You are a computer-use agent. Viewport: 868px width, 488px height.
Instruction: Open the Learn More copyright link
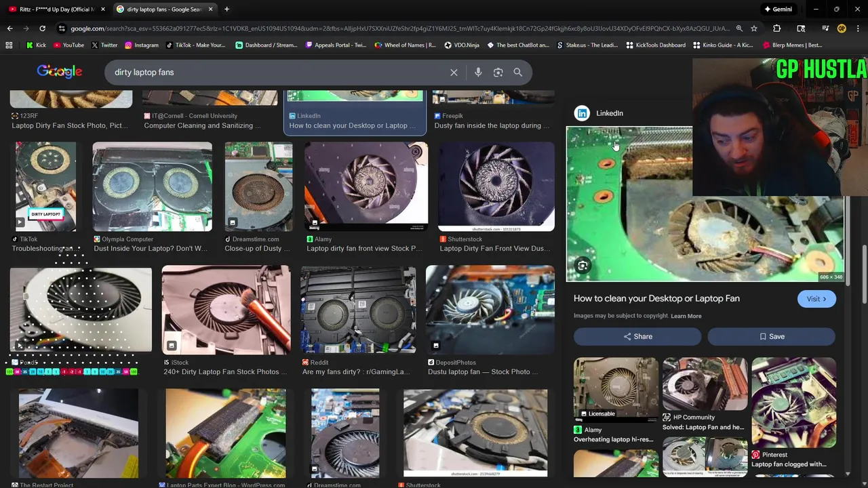(686, 316)
